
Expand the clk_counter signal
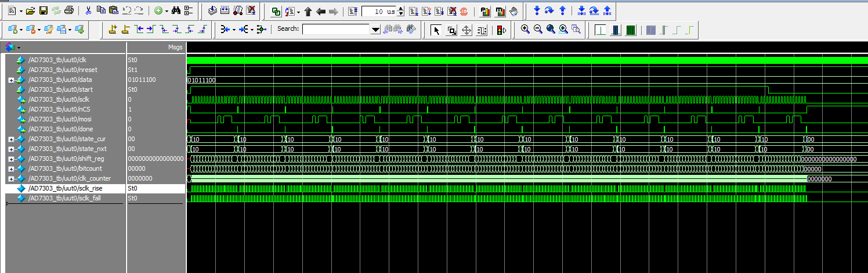pos(11,179)
